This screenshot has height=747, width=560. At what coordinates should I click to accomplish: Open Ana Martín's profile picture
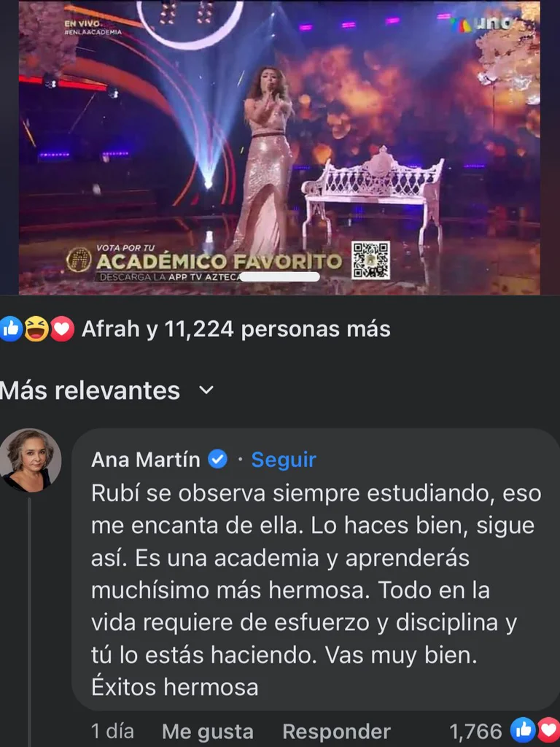coord(30,460)
